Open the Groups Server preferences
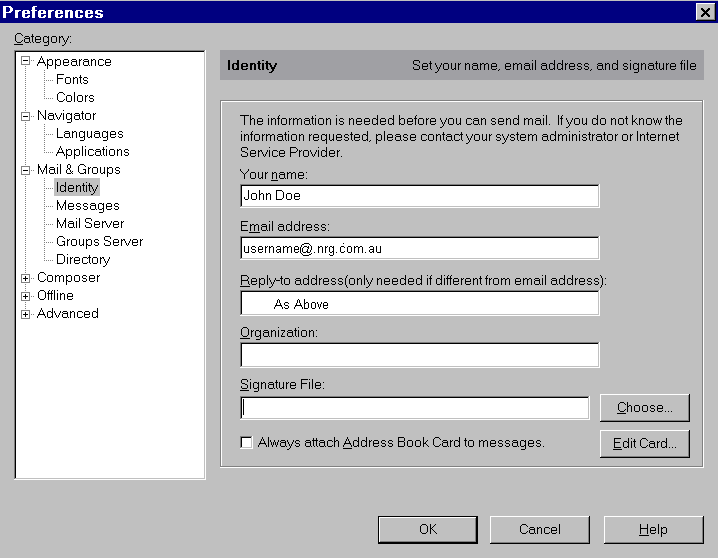718x558 pixels. click(x=99, y=241)
